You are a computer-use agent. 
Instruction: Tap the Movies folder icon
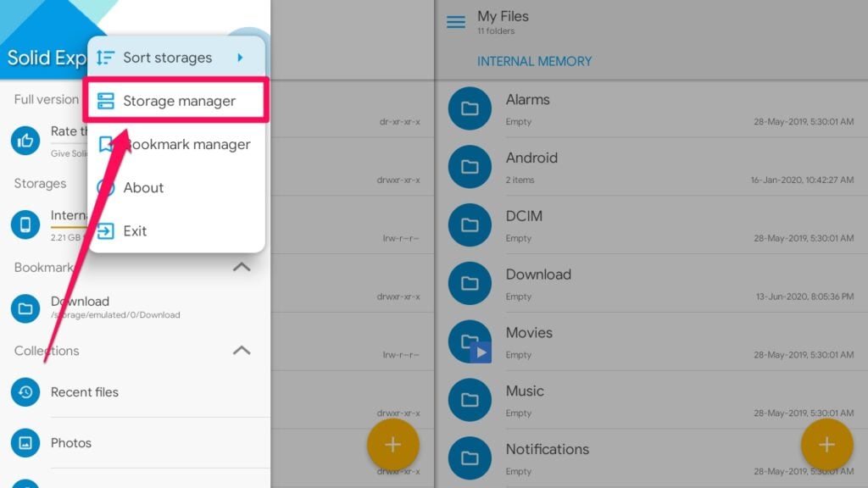[470, 341]
